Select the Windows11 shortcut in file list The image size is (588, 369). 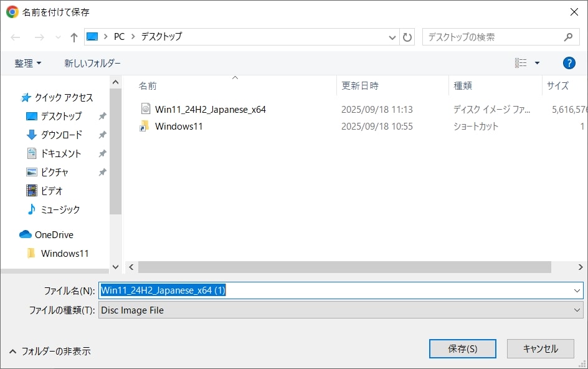pos(179,127)
